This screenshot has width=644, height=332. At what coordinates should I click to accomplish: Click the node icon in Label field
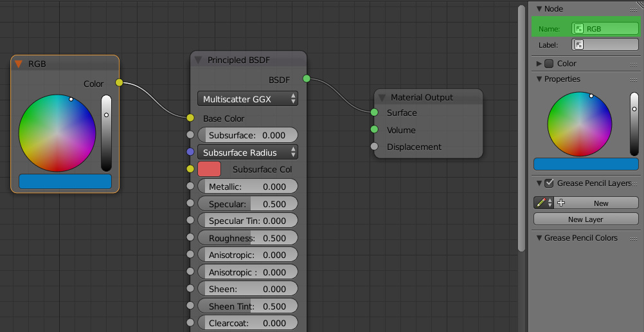click(579, 44)
